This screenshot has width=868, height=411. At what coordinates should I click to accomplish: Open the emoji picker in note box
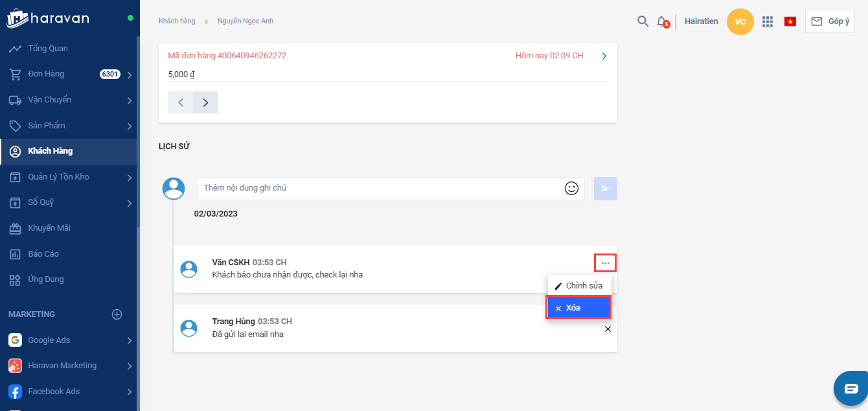571,188
